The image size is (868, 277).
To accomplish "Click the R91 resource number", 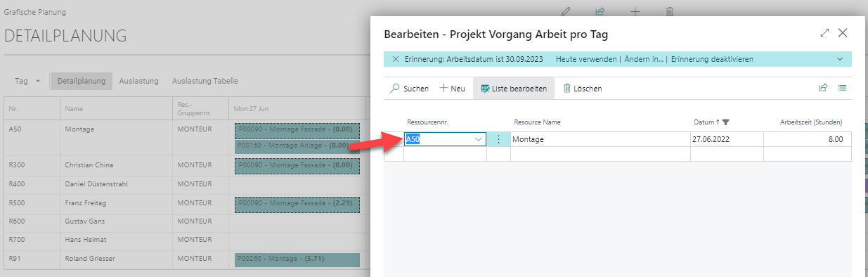I will [15, 259].
